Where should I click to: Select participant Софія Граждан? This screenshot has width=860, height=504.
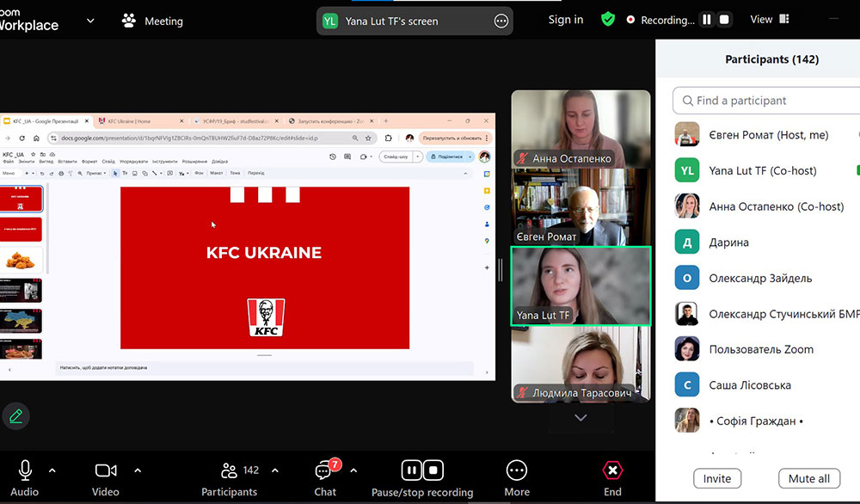pos(767,421)
